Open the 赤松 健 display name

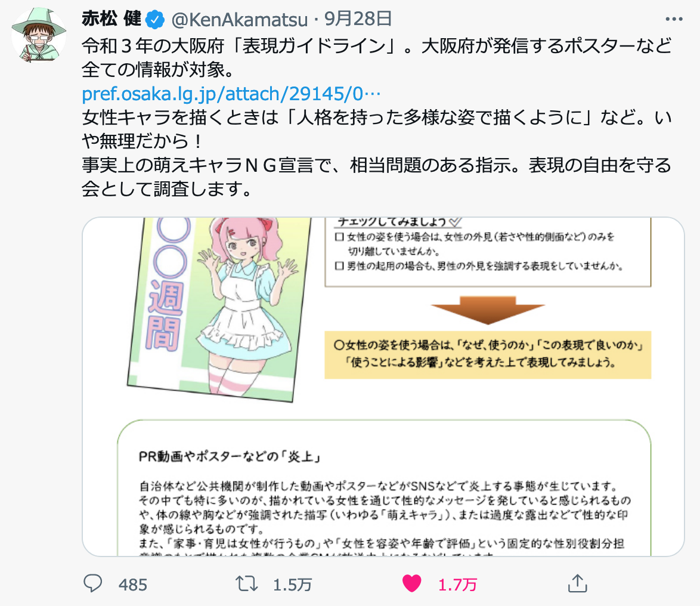click(111, 18)
